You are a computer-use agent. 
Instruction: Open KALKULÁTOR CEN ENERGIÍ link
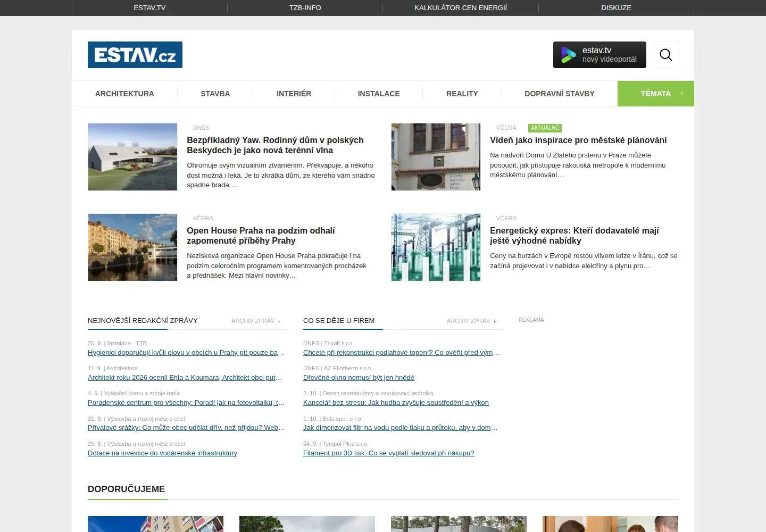point(461,8)
